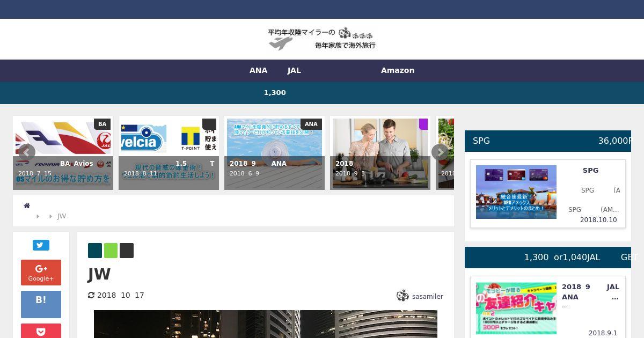Open the SPG Amex card thumbnail
Screen dimensions: 644x338
tap(516, 192)
